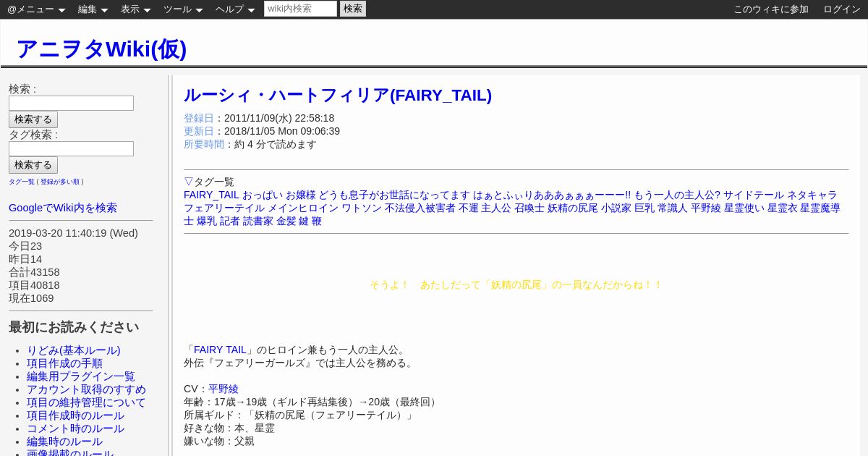
Task: Click the 登録日 date 2011/11/09(水) 22:58:18
Action: point(279,118)
